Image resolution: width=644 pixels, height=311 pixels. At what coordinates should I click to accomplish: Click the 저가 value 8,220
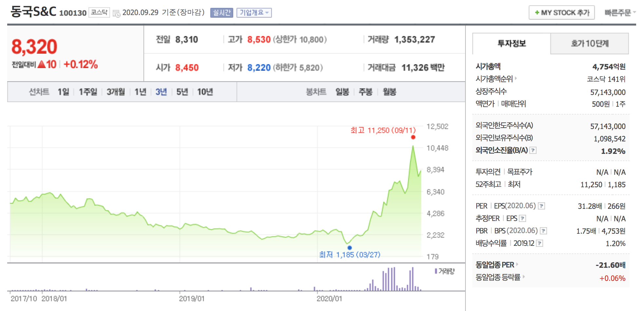point(259,68)
